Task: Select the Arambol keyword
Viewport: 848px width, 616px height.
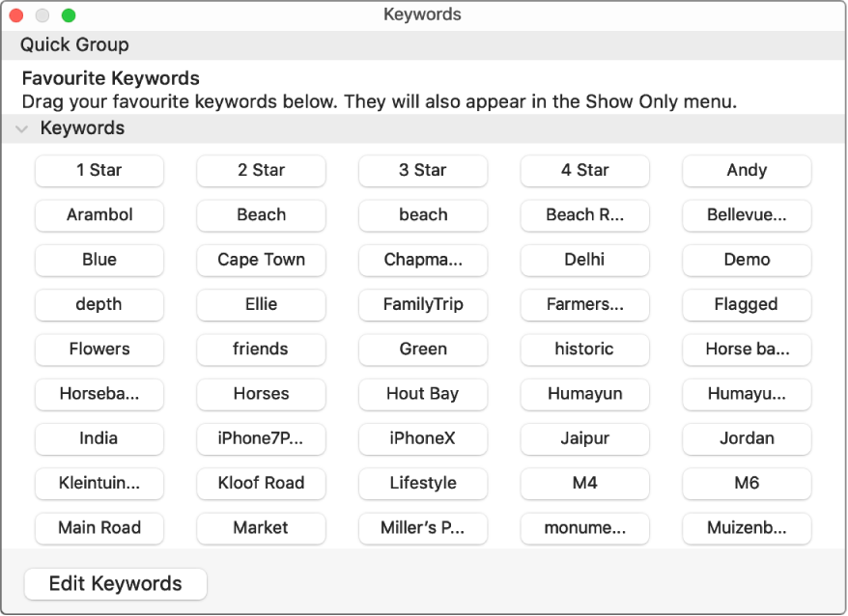Action: point(99,215)
